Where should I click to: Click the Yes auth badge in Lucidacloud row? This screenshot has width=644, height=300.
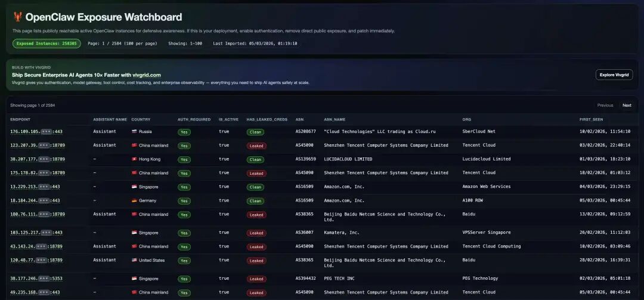184,160
